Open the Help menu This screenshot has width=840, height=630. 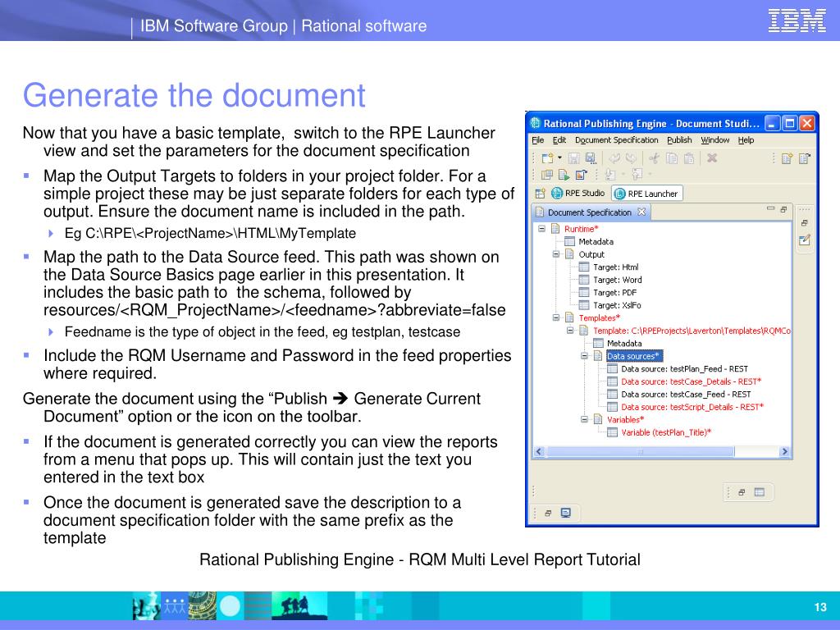(746, 140)
